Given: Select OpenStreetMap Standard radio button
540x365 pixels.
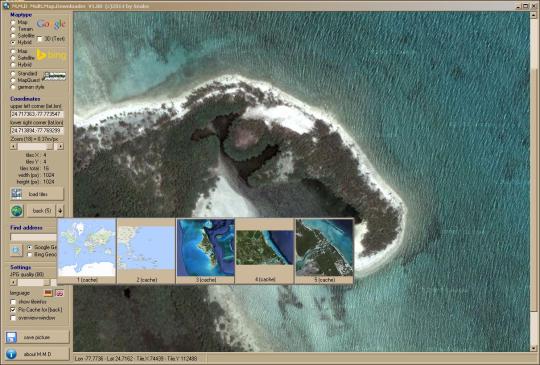Looking at the screenshot, I should [x=13, y=74].
